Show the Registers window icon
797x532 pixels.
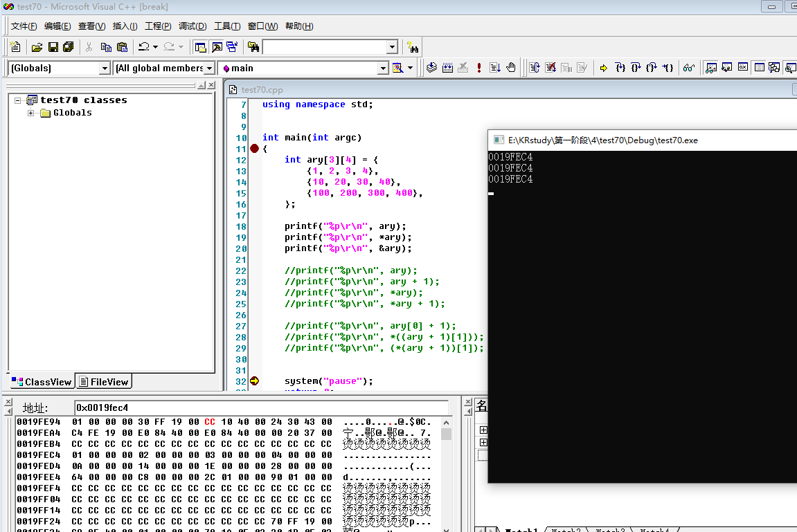[x=743, y=67]
